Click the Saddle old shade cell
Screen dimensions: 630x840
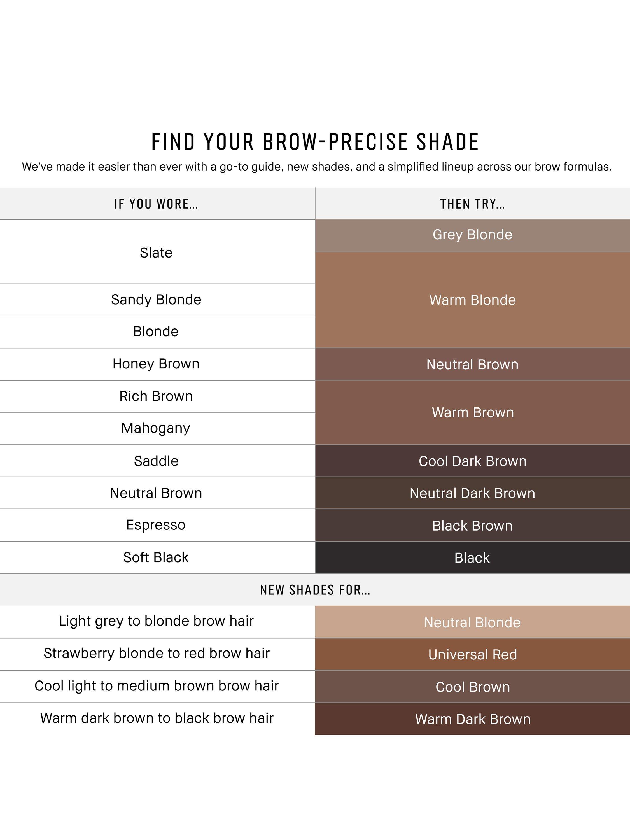coord(156,461)
